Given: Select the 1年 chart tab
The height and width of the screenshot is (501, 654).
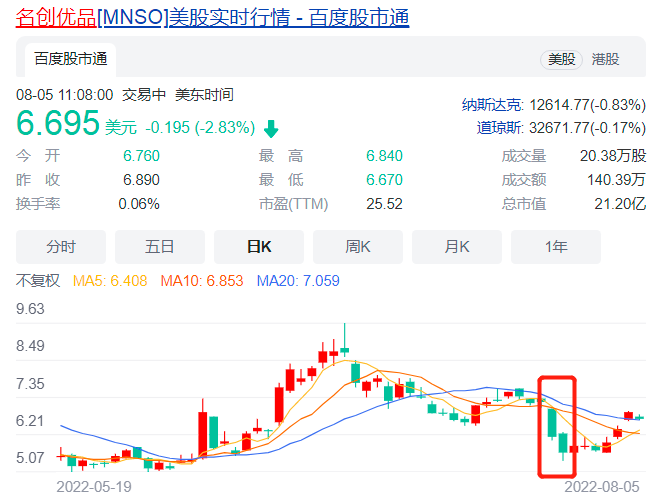Looking at the screenshot, I should (x=556, y=247).
